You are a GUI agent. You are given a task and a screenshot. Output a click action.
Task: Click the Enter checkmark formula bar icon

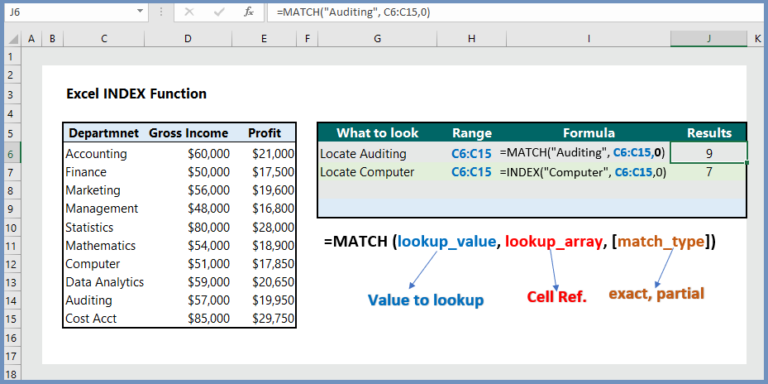(219, 13)
